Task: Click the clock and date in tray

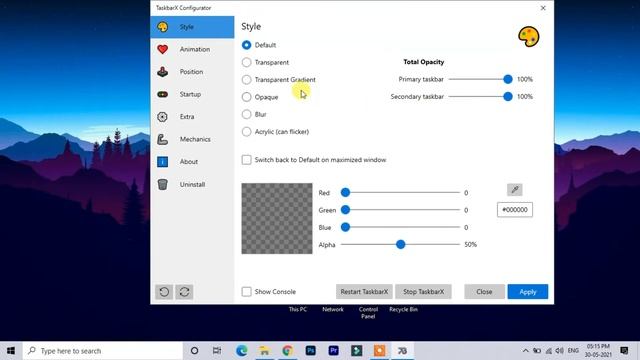Action: tap(598, 351)
